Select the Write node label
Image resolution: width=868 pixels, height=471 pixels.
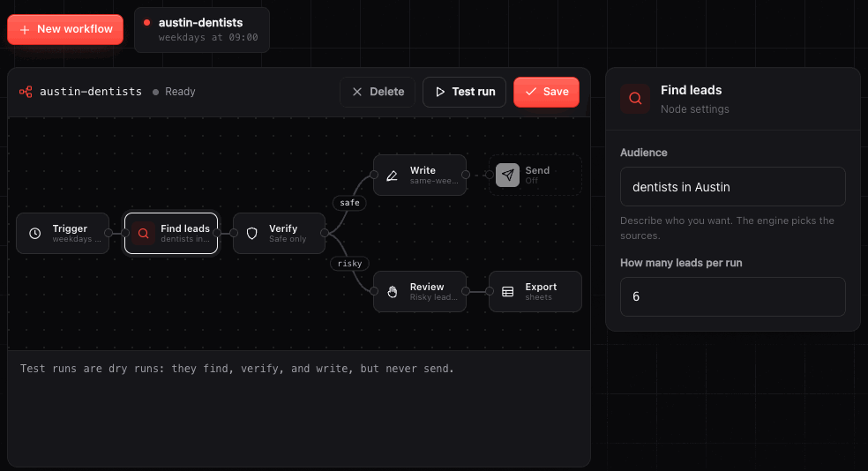pyautogui.click(x=423, y=170)
